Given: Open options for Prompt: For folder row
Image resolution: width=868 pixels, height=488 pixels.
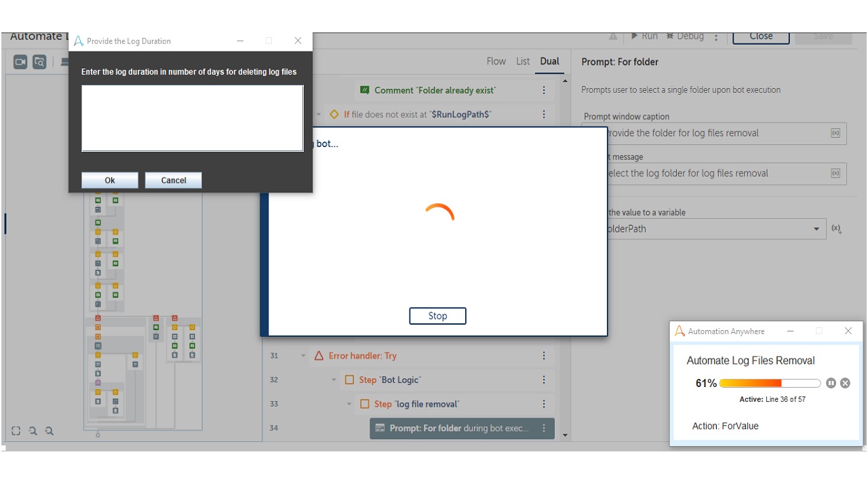Looking at the screenshot, I should click(x=544, y=428).
